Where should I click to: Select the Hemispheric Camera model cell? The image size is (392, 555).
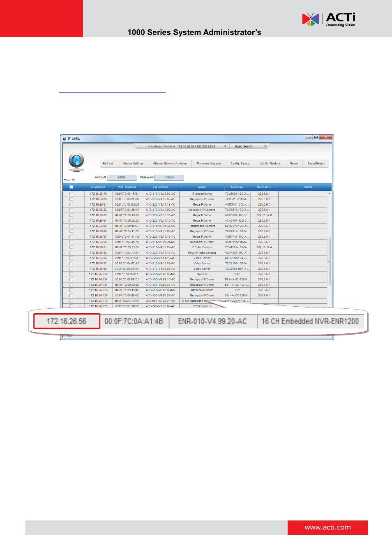point(202,226)
